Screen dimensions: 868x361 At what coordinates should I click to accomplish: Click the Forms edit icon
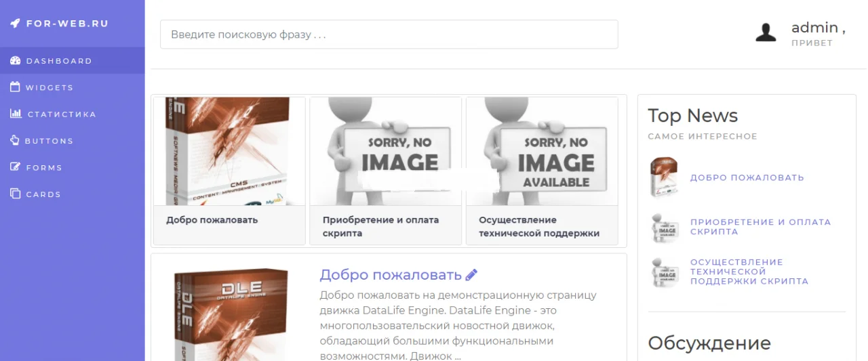[x=15, y=167]
